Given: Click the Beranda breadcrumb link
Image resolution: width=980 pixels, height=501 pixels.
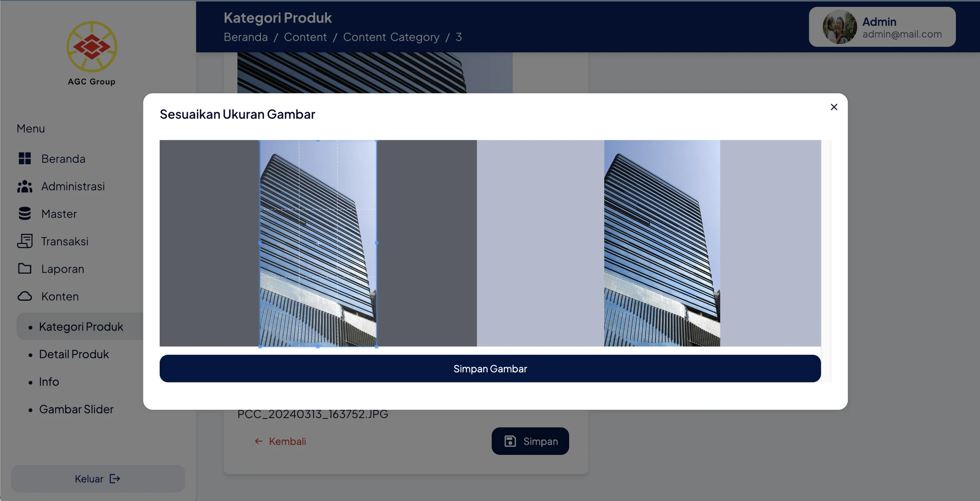Looking at the screenshot, I should click(x=246, y=37).
